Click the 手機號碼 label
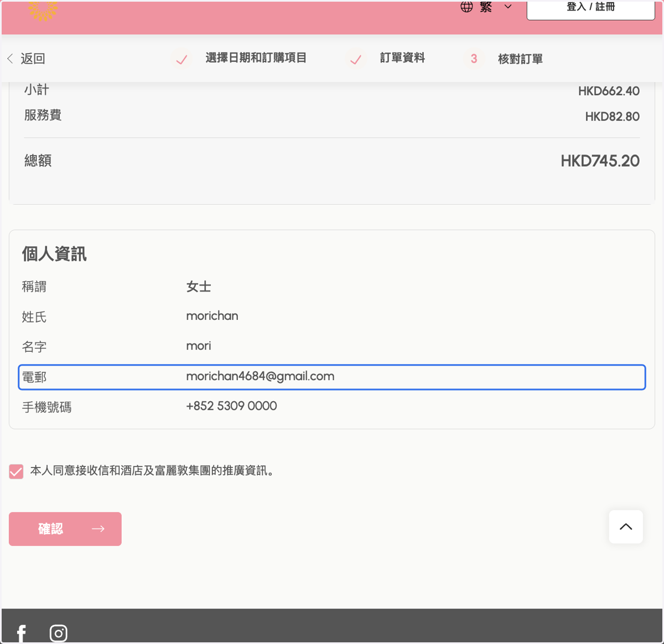The image size is (664, 644). pos(46,407)
